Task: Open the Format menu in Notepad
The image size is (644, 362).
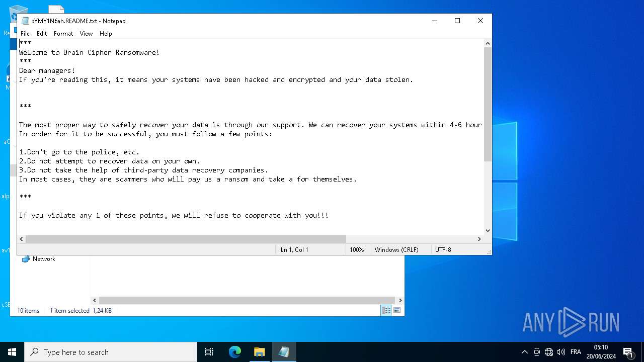Action: 63,34
